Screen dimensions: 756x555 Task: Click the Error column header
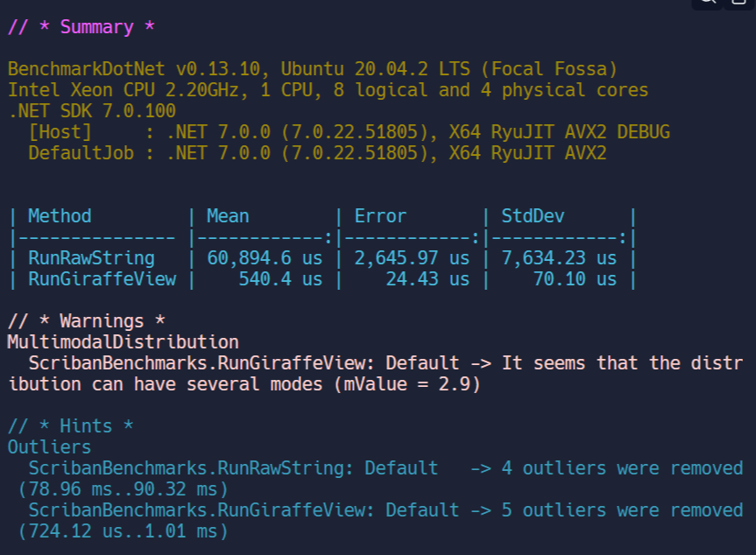coord(380,216)
